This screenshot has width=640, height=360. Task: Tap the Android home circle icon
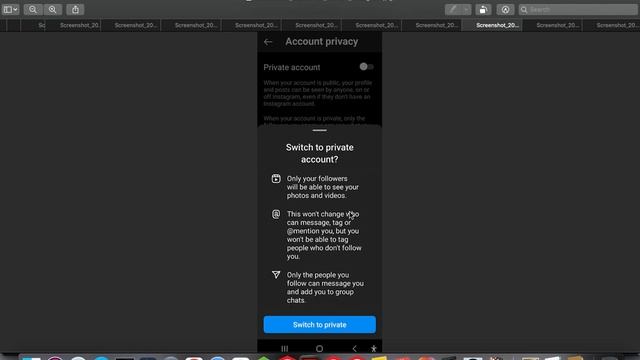(320, 349)
